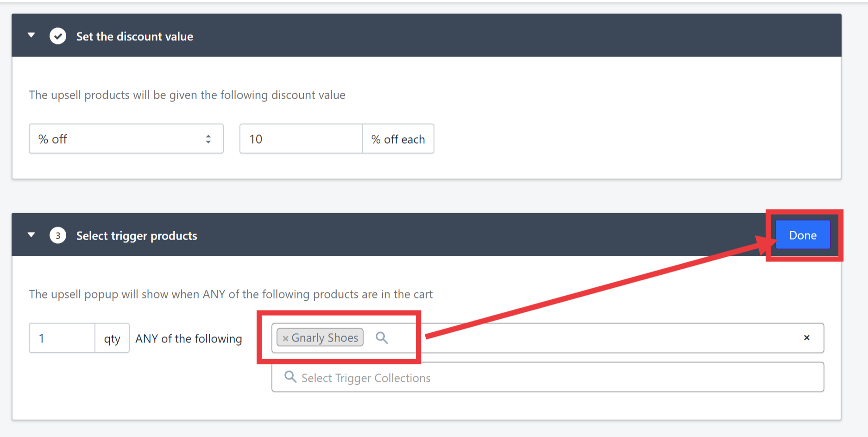
Task: Click the % off each suffix label
Action: 398,139
